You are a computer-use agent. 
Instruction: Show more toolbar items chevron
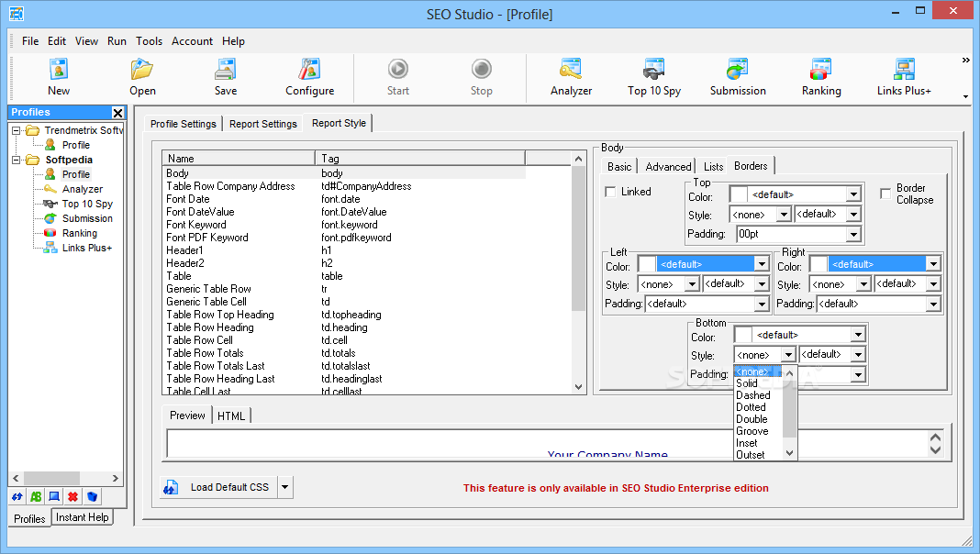tap(965, 61)
